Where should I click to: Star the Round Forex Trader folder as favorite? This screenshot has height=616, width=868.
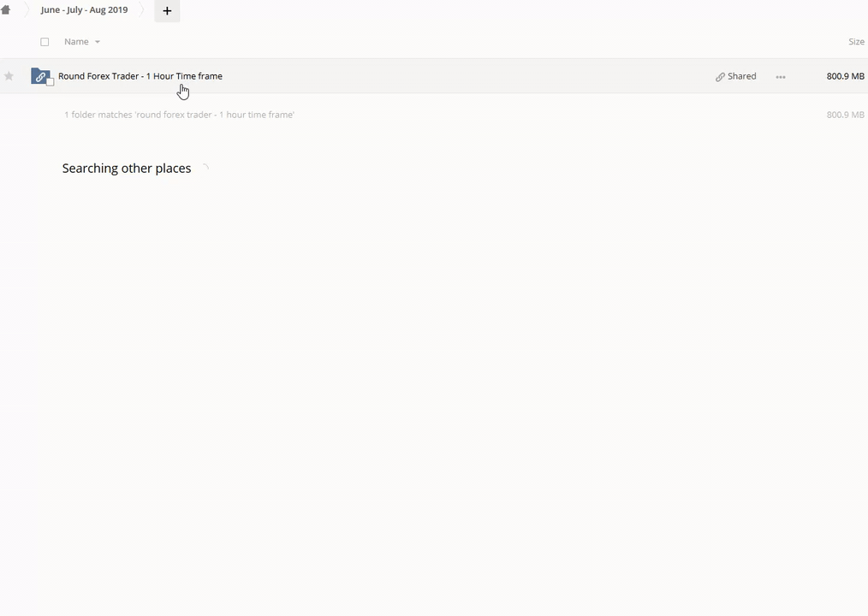tap(9, 76)
